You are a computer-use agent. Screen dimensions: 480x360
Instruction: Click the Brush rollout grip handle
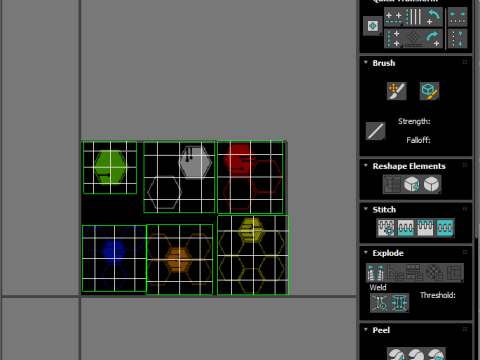click(x=465, y=62)
